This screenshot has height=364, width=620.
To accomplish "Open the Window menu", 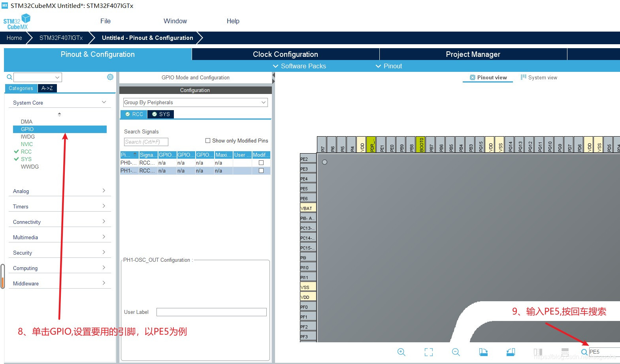I will click(175, 21).
